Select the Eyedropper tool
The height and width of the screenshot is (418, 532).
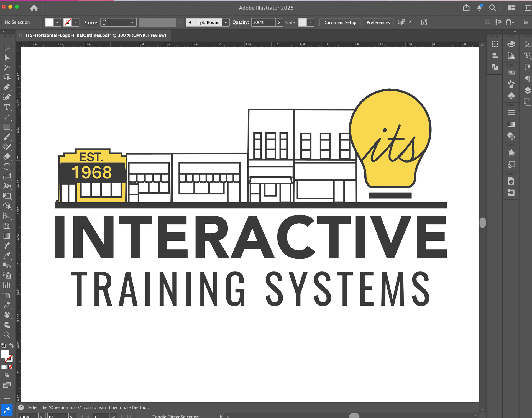pos(7,255)
